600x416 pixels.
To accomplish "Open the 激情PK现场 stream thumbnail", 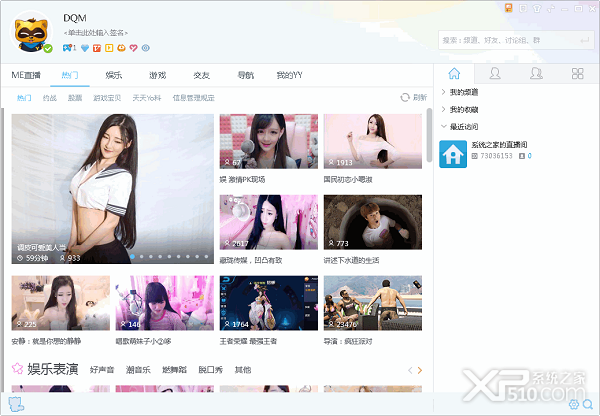I will point(269,141).
